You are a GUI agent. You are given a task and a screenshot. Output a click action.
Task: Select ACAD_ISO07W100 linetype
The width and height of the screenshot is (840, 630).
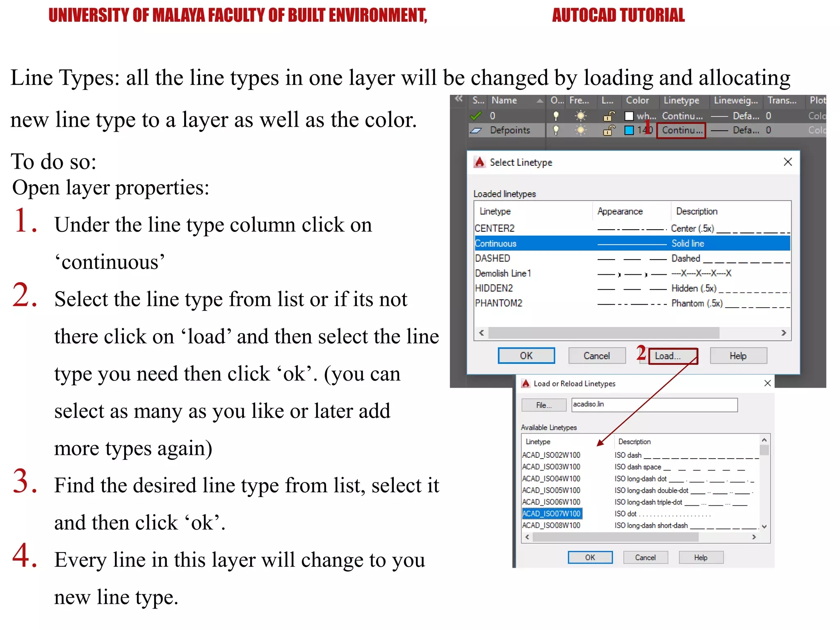click(x=552, y=514)
